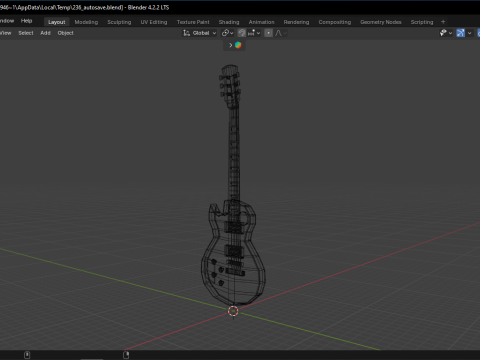Click the left-mouse hint icon in status bar
Screen dimensions: 480x360
pyautogui.click(x=27, y=355)
